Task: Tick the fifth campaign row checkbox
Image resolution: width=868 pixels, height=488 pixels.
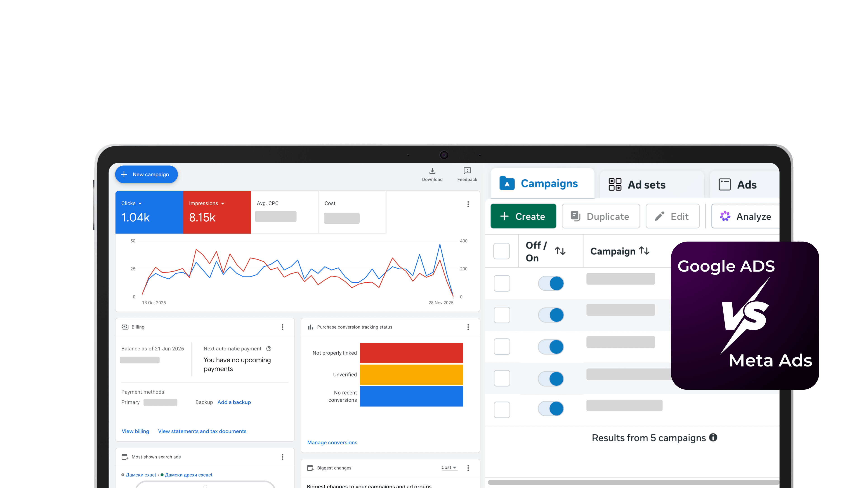Action: pyautogui.click(x=502, y=410)
